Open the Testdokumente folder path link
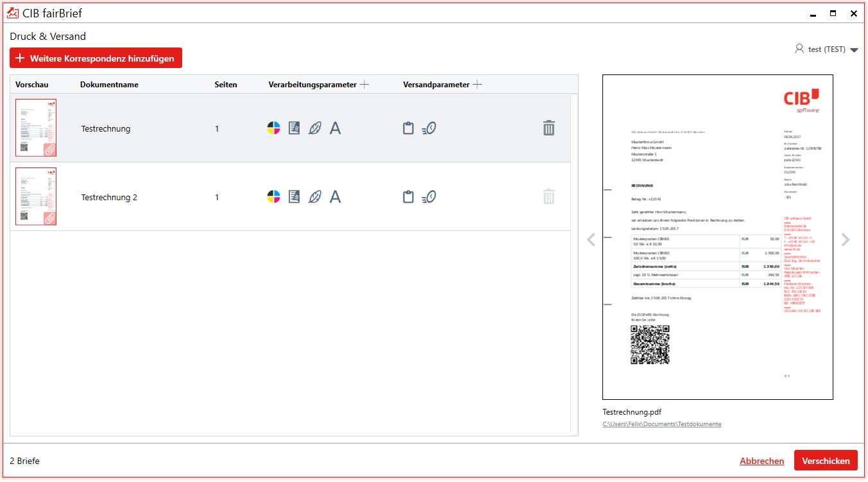This screenshot has height=482, width=868. (662, 424)
